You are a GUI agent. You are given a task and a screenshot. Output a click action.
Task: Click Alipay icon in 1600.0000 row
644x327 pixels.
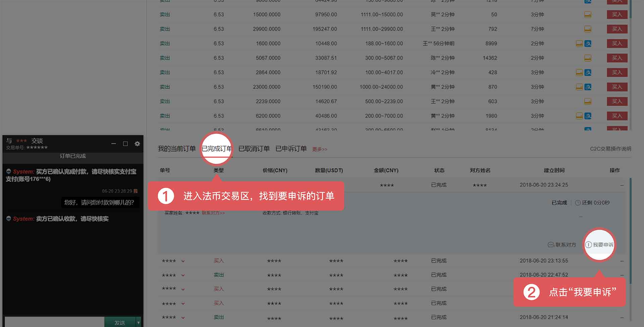[x=588, y=43]
